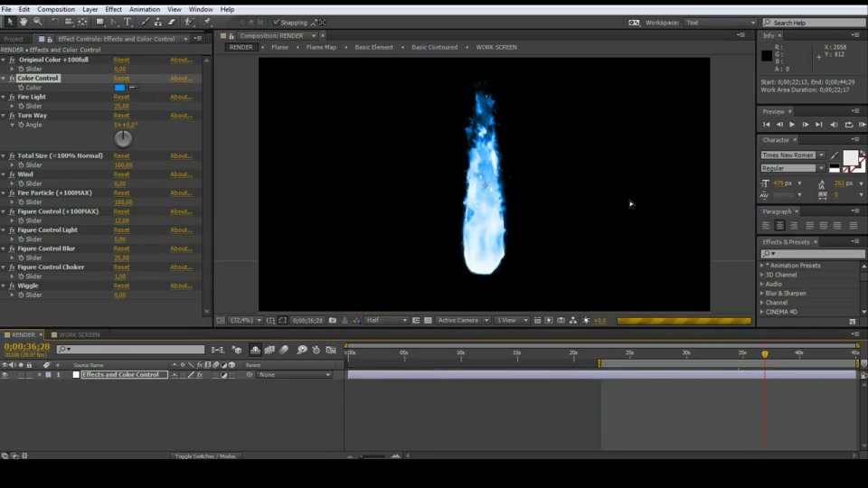Open the Active Camera dropdown
Viewport: 868px width, 488px height.
(x=463, y=320)
